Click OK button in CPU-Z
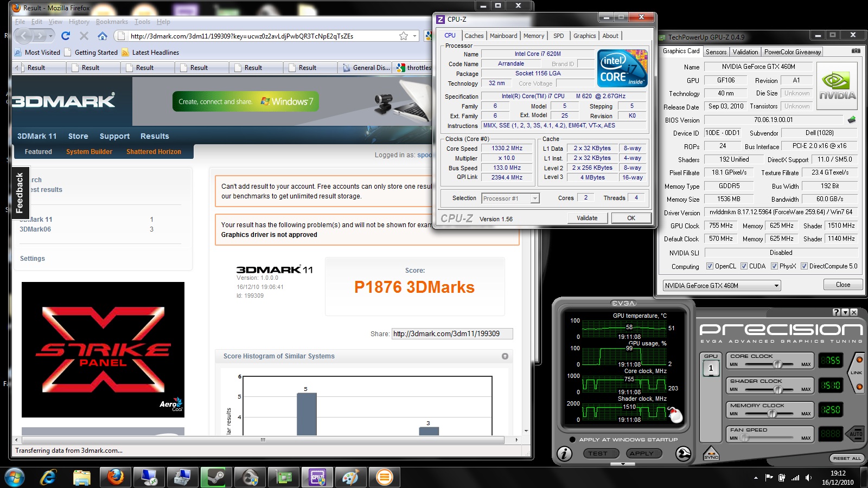The image size is (868, 488). (x=631, y=218)
